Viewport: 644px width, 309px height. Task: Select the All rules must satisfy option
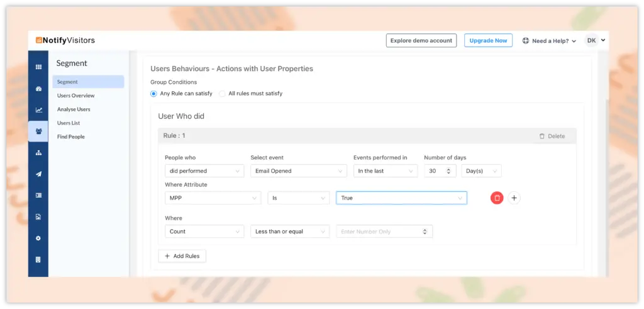click(222, 94)
